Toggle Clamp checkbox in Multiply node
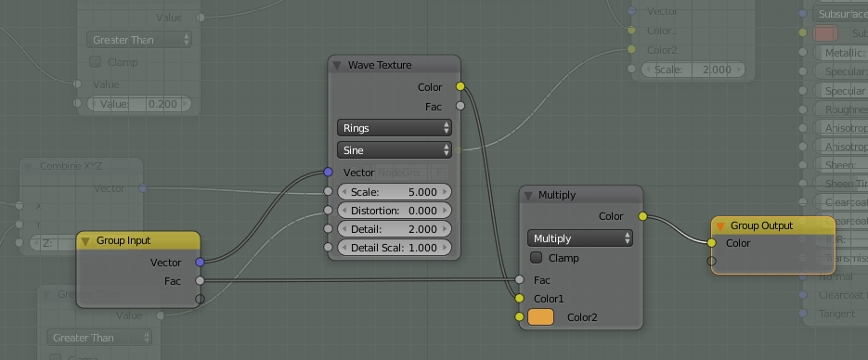 click(537, 258)
